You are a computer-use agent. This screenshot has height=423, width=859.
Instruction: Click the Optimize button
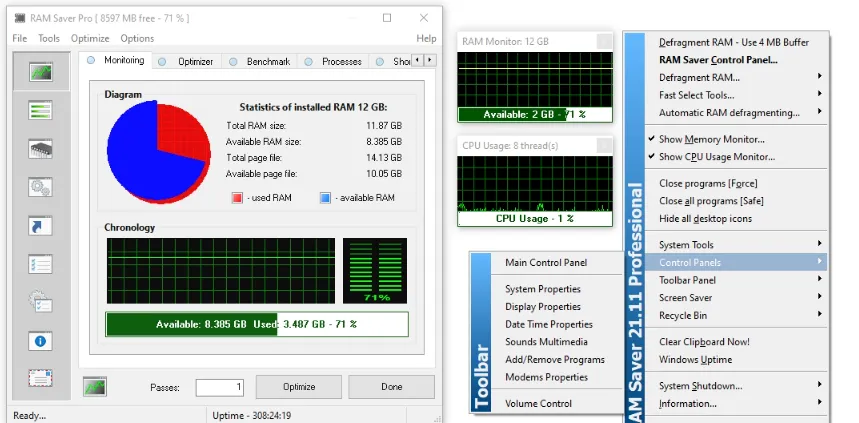299,387
